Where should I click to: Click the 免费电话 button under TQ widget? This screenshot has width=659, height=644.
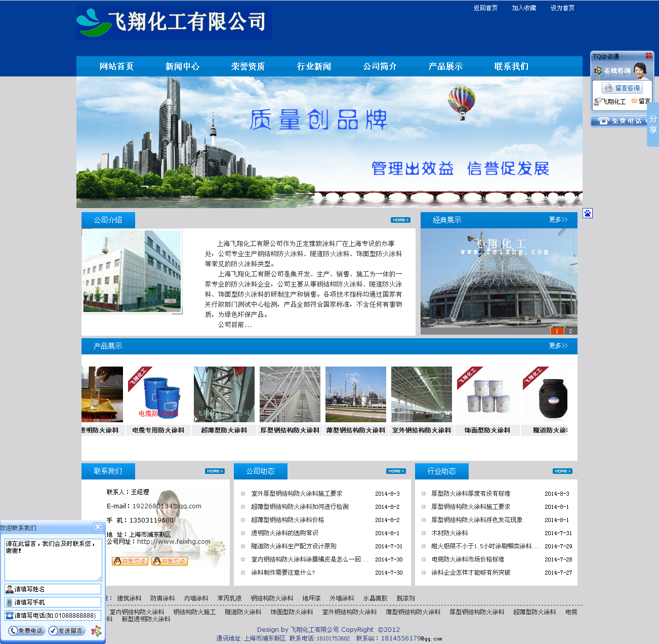point(619,121)
